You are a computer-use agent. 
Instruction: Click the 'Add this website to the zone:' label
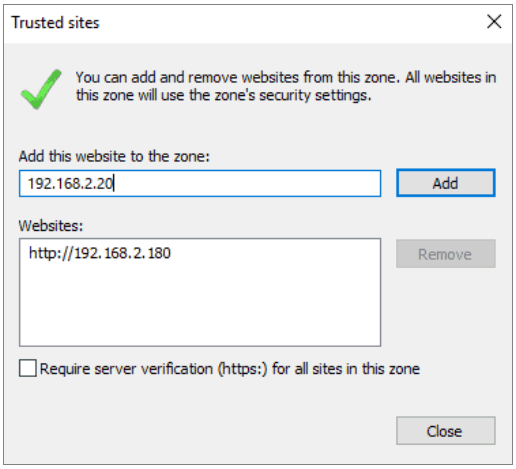(114, 156)
